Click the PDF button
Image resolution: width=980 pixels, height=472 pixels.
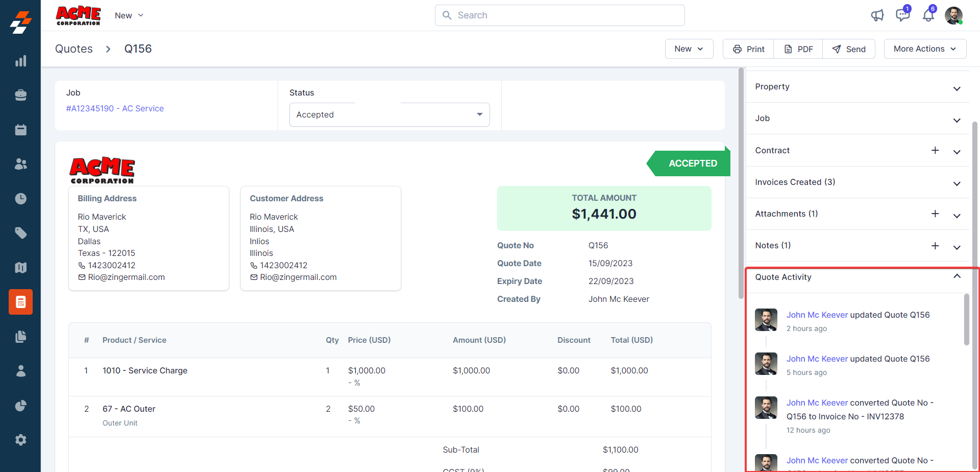pos(798,49)
